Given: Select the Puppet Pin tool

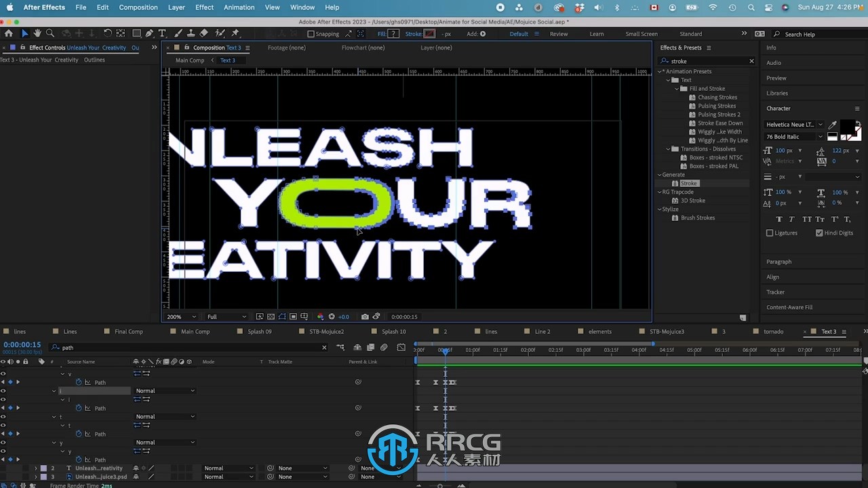Looking at the screenshot, I should [x=235, y=33].
